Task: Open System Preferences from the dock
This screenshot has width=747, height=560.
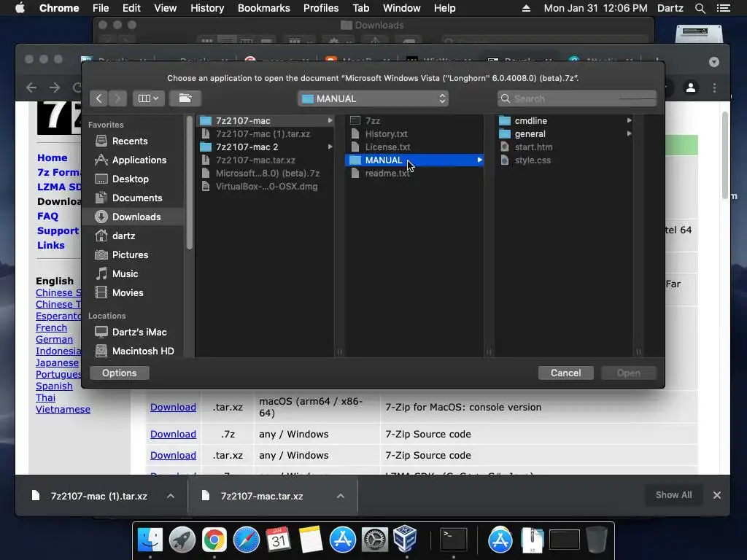Action: [374, 540]
